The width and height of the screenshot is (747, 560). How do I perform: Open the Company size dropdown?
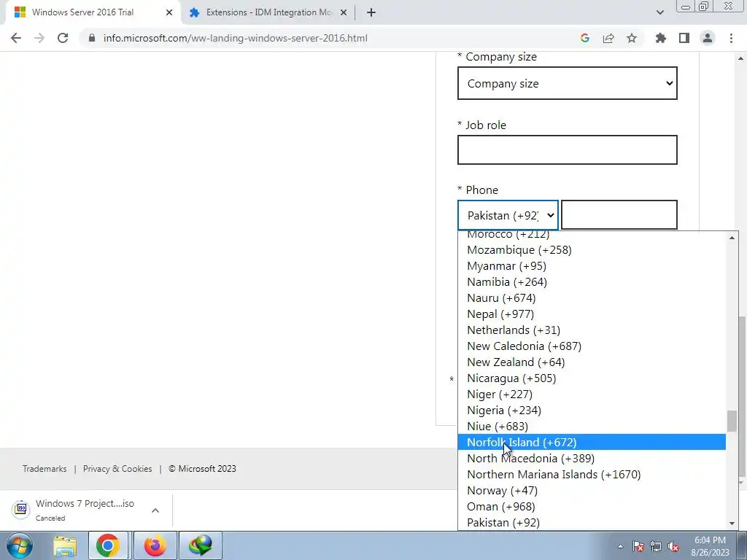click(567, 83)
